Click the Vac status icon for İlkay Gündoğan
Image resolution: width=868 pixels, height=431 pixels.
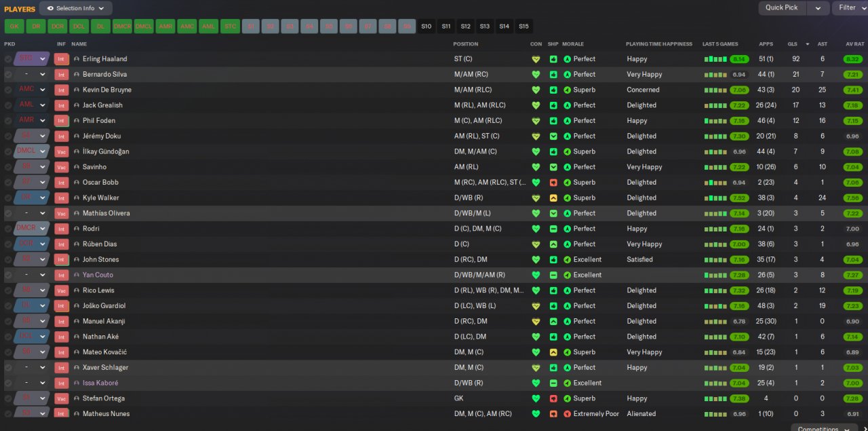(62, 151)
